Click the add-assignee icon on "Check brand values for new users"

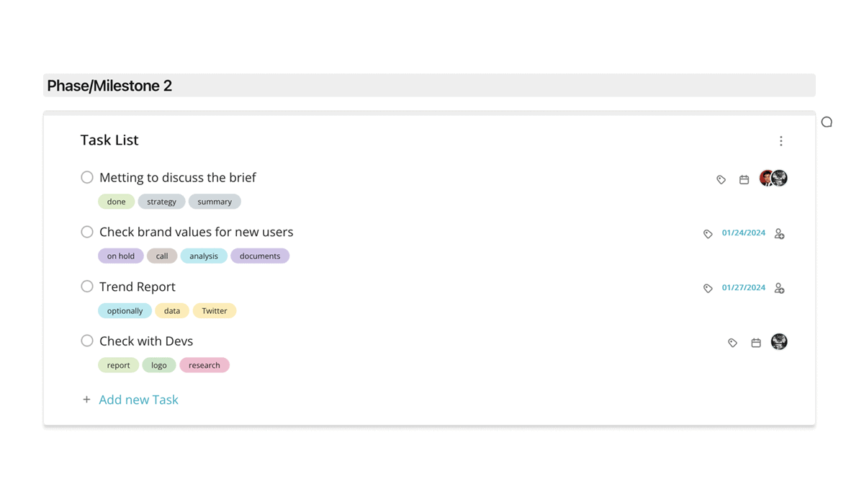[x=779, y=233]
